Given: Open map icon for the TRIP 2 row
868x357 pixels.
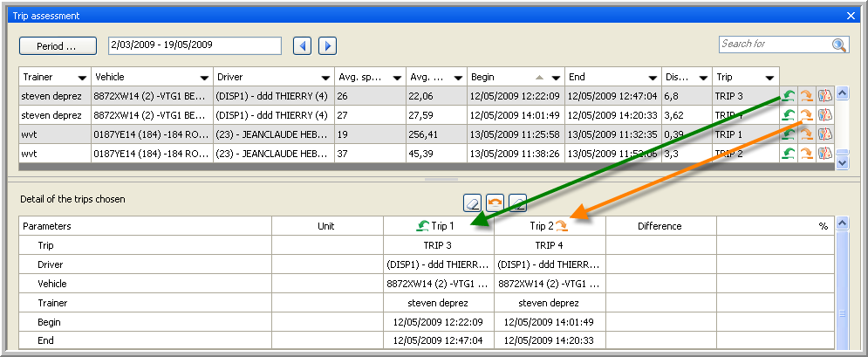Looking at the screenshot, I should (x=824, y=153).
